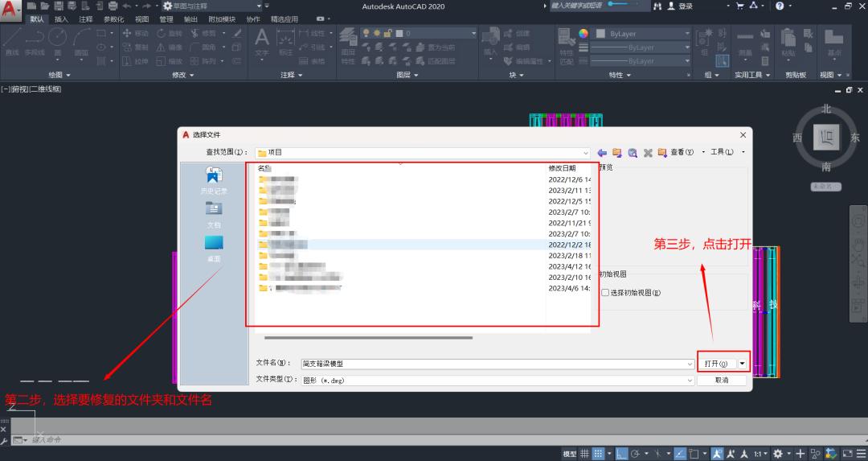Go back with the blue arrow in file dialog
The height and width of the screenshot is (461, 868).
click(x=602, y=152)
